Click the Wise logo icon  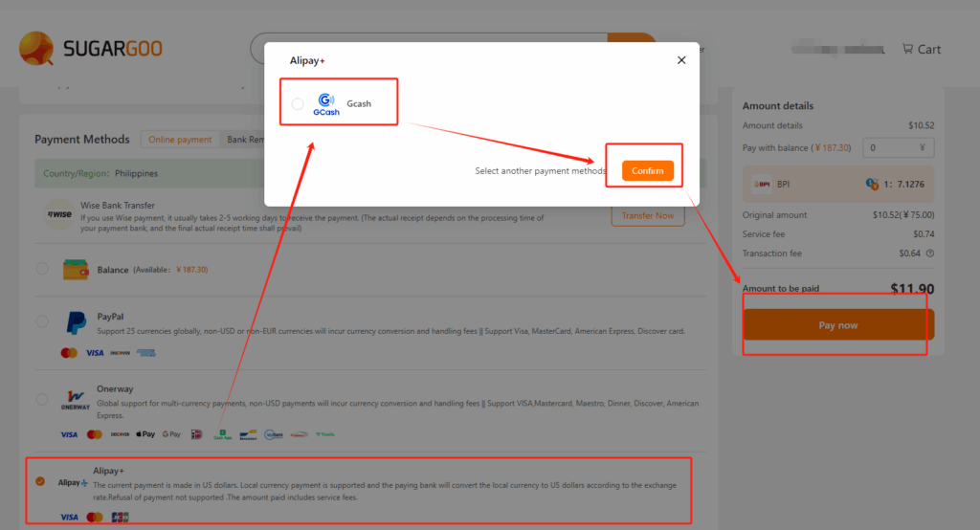pyautogui.click(x=59, y=214)
